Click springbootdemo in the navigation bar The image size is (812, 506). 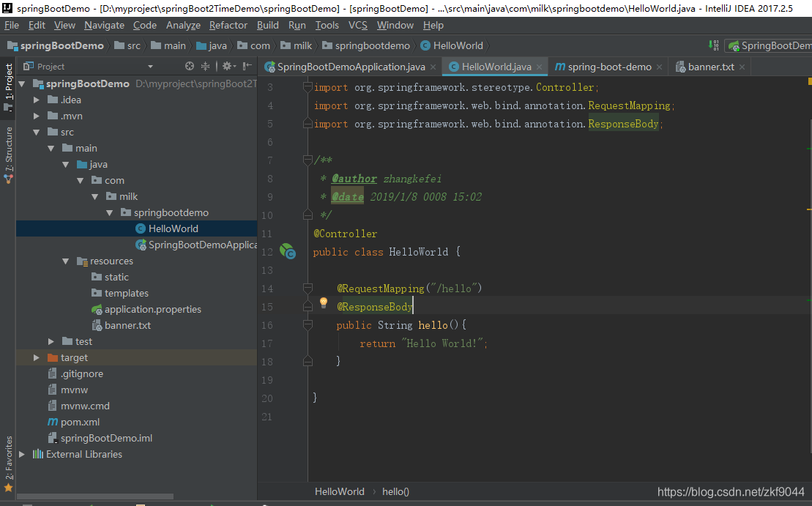pyautogui.click(x=373, y=45)
